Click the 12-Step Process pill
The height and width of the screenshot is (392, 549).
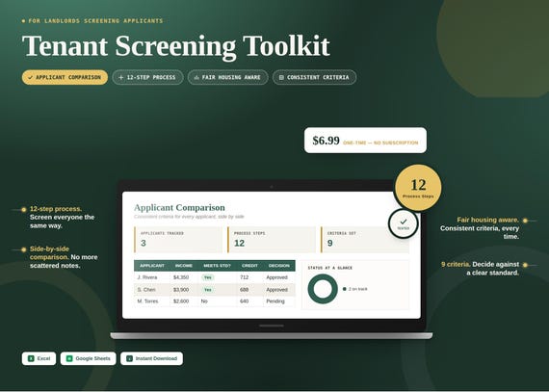147,77
